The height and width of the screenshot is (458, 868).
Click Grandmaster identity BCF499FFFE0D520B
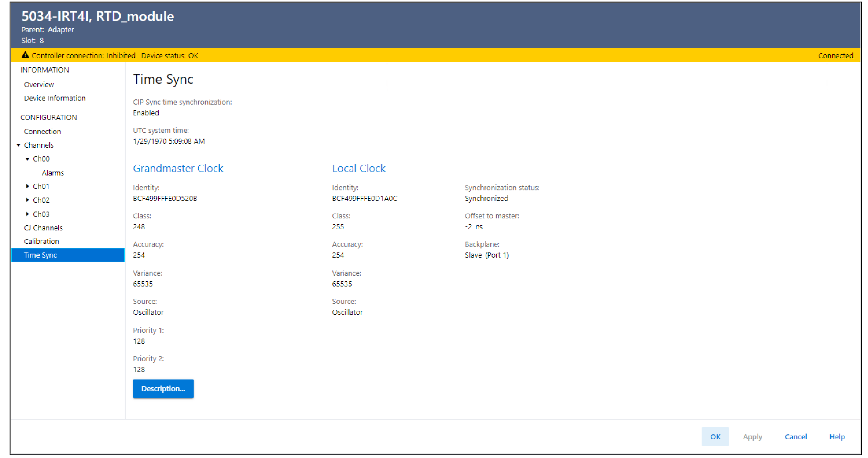click(x=165, y=198)
